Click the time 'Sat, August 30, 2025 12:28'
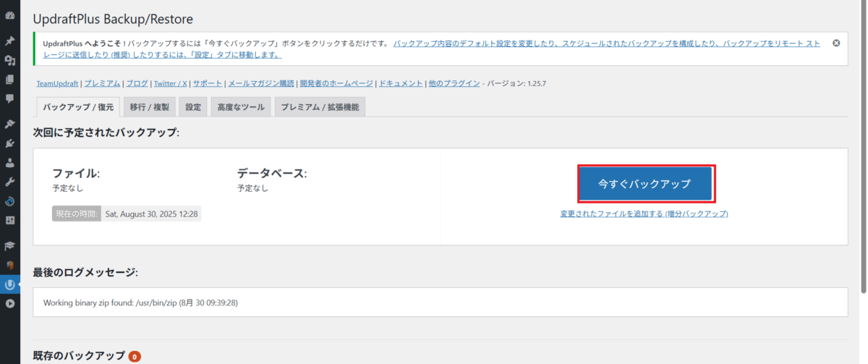 coord(152,214)
